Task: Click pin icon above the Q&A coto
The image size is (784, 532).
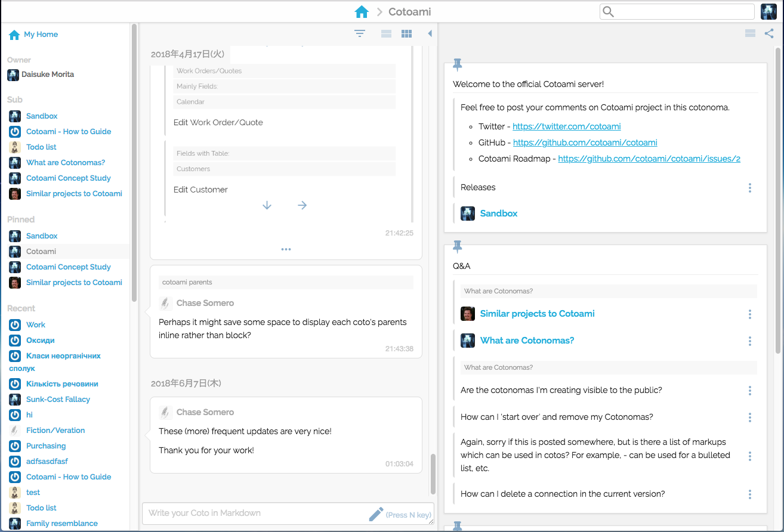Action: [x=457, y=246]
